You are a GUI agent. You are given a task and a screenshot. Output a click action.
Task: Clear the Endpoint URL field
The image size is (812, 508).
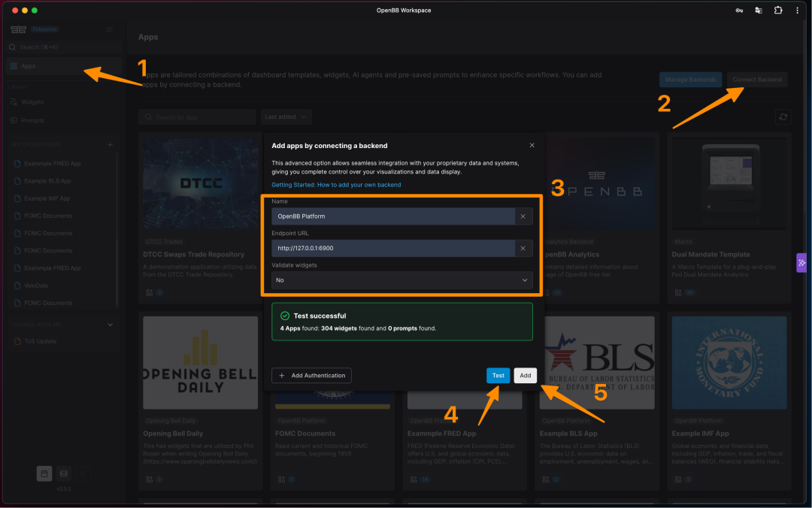[x=523, y=249]
